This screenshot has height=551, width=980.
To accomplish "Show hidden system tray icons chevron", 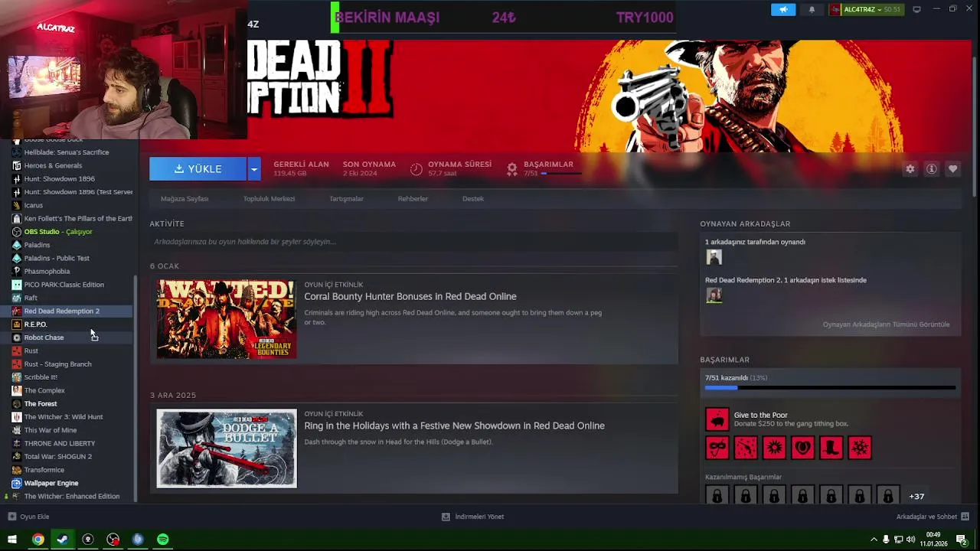I will 874,540.
